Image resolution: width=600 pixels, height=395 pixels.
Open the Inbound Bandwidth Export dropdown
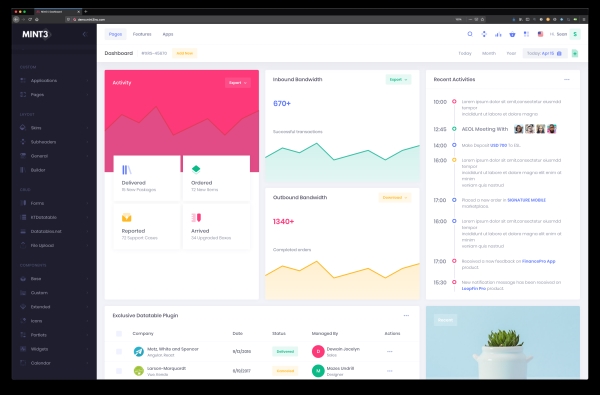[398, 80]
